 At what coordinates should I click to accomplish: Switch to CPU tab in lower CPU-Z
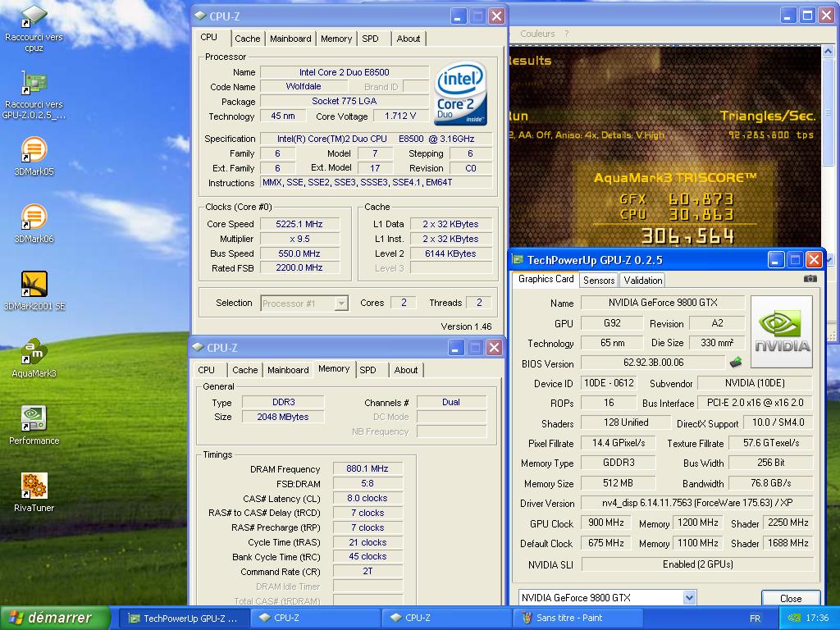click(x=206, y=370)
